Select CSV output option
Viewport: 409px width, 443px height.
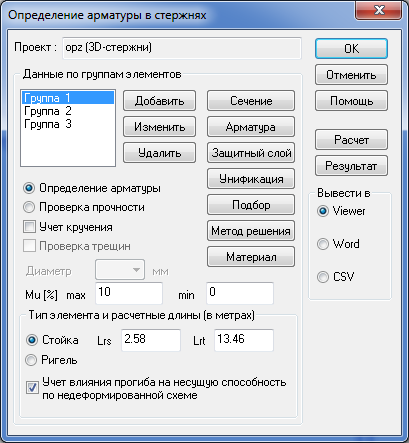tap(323, 277)
